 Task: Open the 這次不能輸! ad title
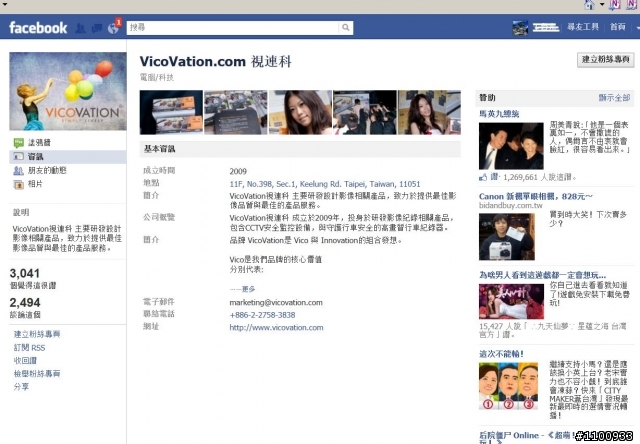tap(502, 354)
